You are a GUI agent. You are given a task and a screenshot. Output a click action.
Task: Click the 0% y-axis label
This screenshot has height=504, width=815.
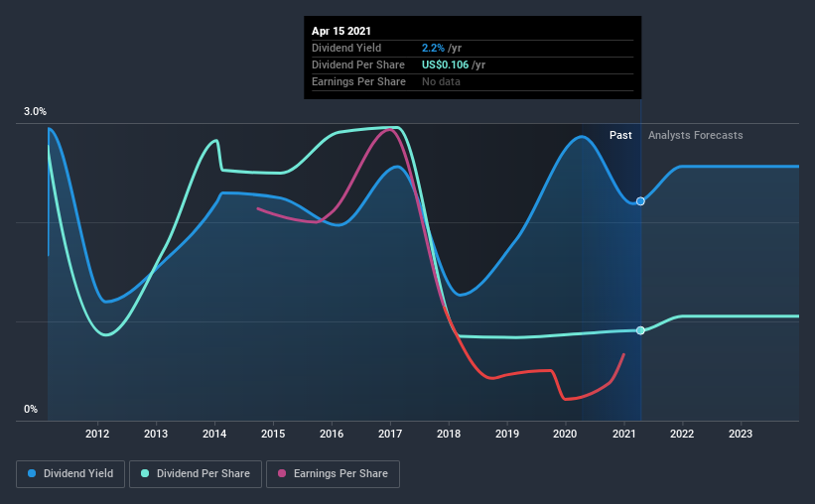click(31, 410)
